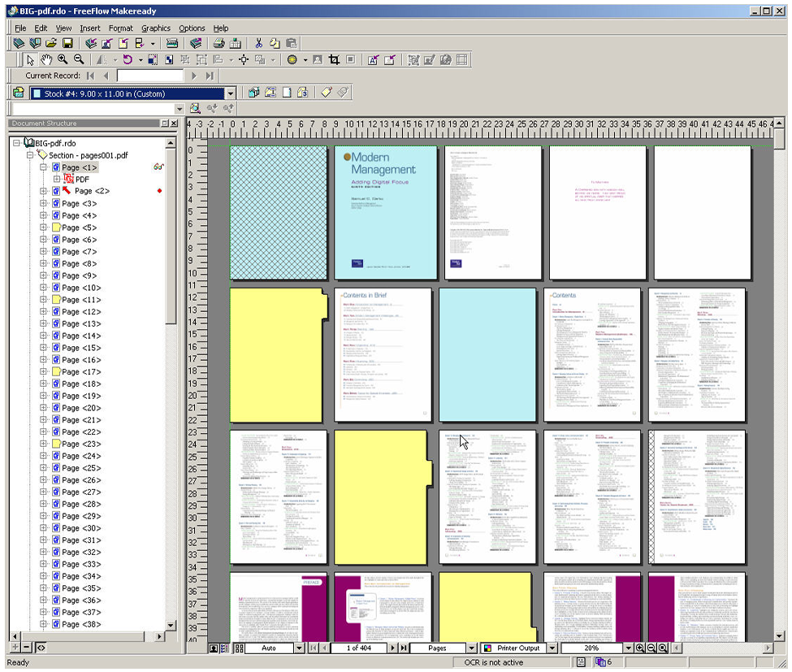Select the Cut scissors icon
Viewport: 792px width, 672px height.
pyautogui.click(x=258, y=43)
